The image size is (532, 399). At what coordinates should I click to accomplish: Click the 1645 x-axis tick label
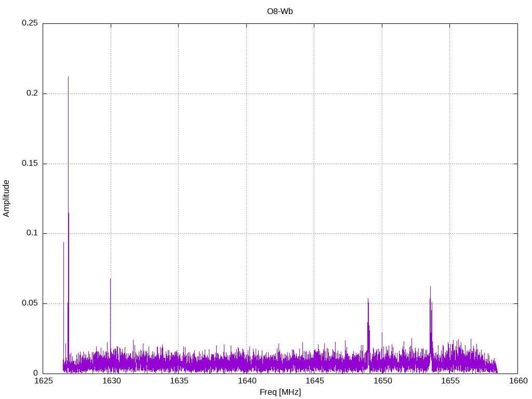(314, 381)
